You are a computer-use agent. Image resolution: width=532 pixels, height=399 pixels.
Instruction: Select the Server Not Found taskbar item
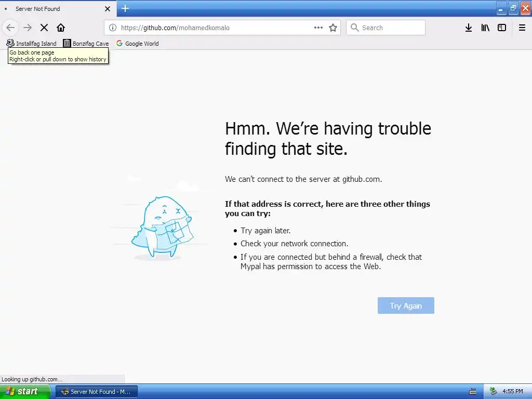click(x=96, y=392)
